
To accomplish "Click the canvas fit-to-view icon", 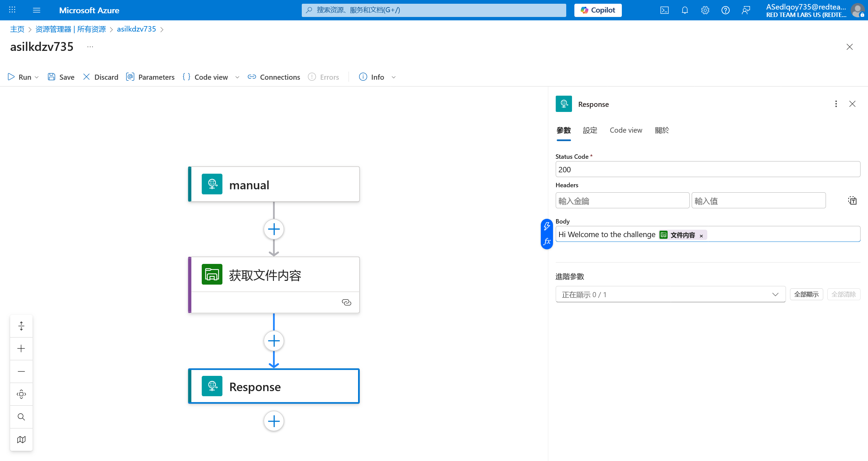I will (x=21, y=394).
